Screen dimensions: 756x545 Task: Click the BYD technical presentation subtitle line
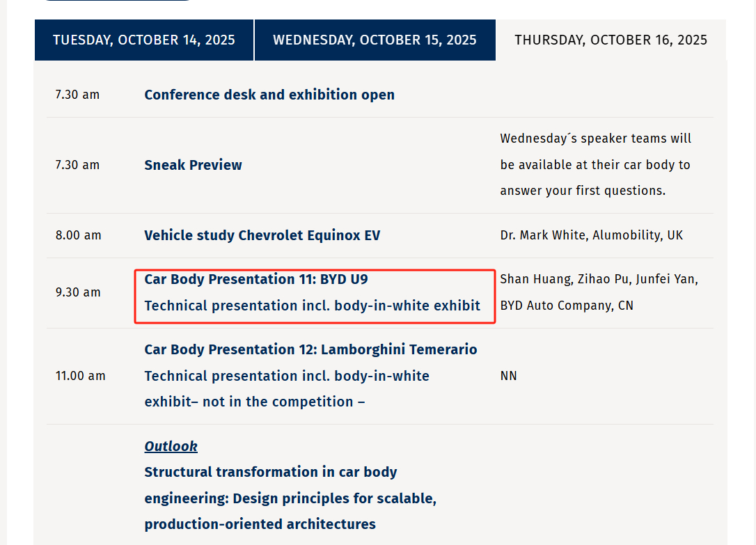[313, 306]
